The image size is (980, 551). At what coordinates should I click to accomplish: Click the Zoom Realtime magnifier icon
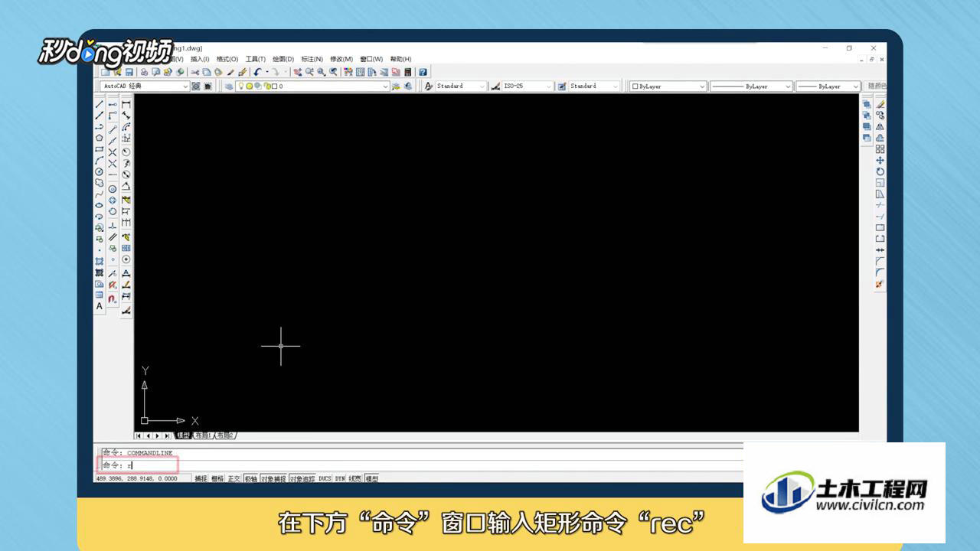(309, 72)
